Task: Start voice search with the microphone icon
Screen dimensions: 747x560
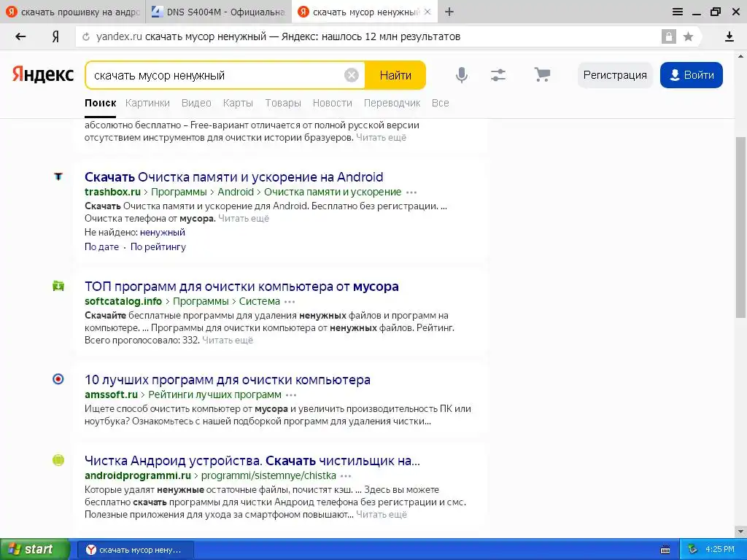Action: (461, 75)
